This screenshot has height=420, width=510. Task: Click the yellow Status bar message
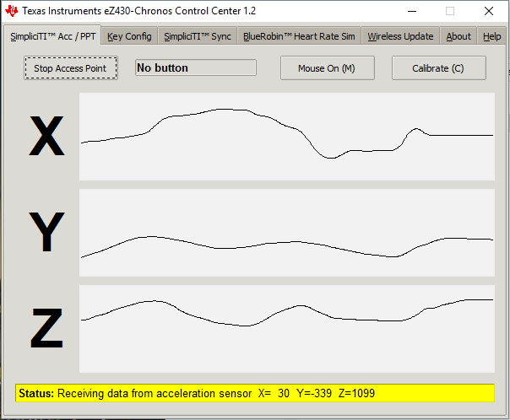(255, 393)
